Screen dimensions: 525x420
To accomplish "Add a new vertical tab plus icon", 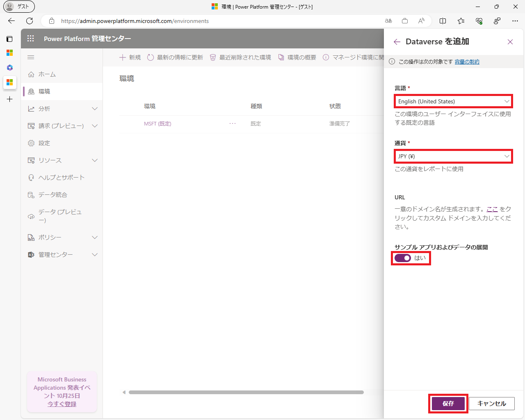I will point(9,99).
